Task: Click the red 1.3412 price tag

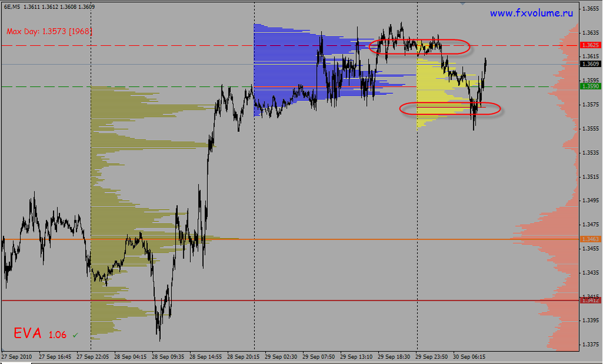Action: [590, 300]
